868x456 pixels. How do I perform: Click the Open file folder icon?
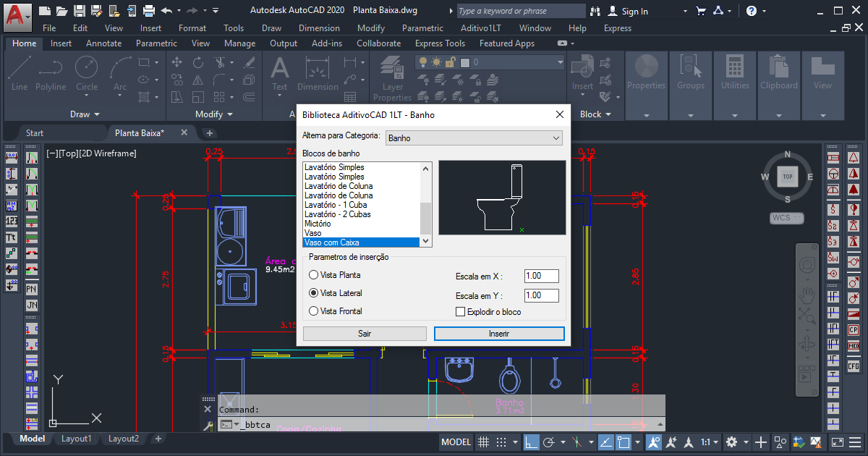[x=62, y=11]
